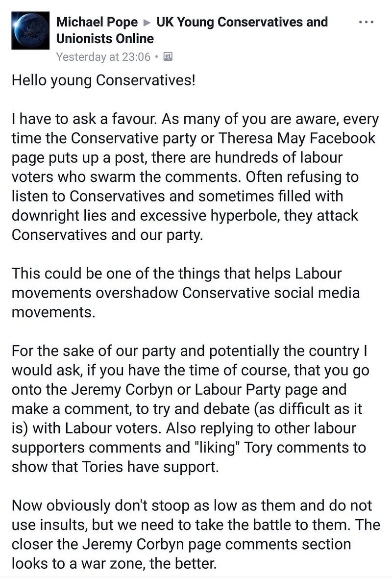This screenshot has height=579, width=392.
Task: Click the arrow between poster and group
Action: (147, 23)
